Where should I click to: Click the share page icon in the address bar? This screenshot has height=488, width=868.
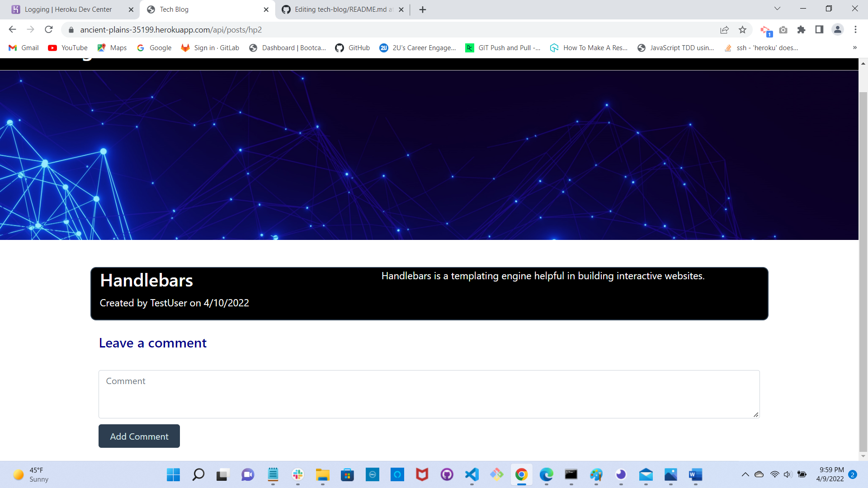(x=725, y=29)
